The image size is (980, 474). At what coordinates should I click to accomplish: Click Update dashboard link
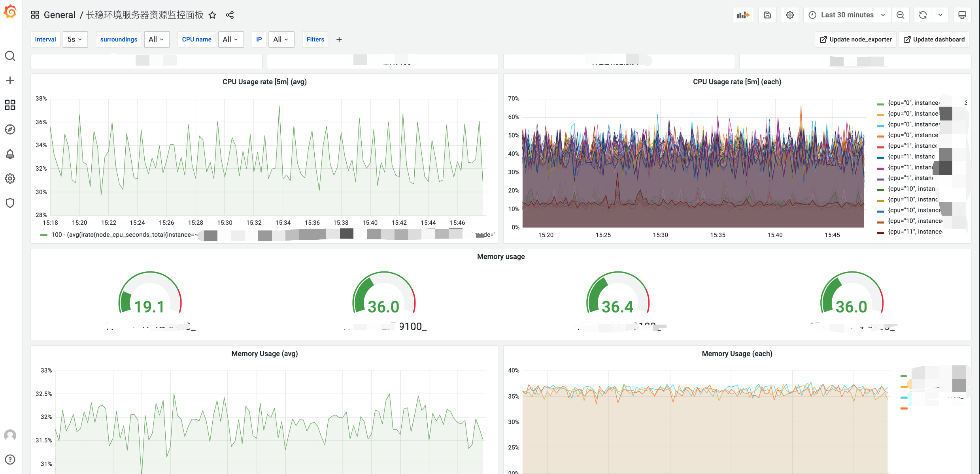[934, 39]
